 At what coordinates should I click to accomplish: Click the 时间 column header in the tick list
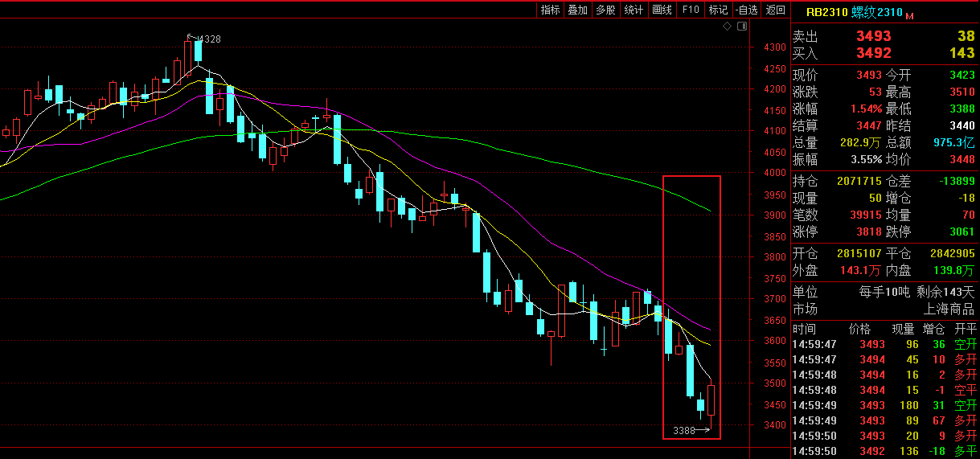pos(804,329)
